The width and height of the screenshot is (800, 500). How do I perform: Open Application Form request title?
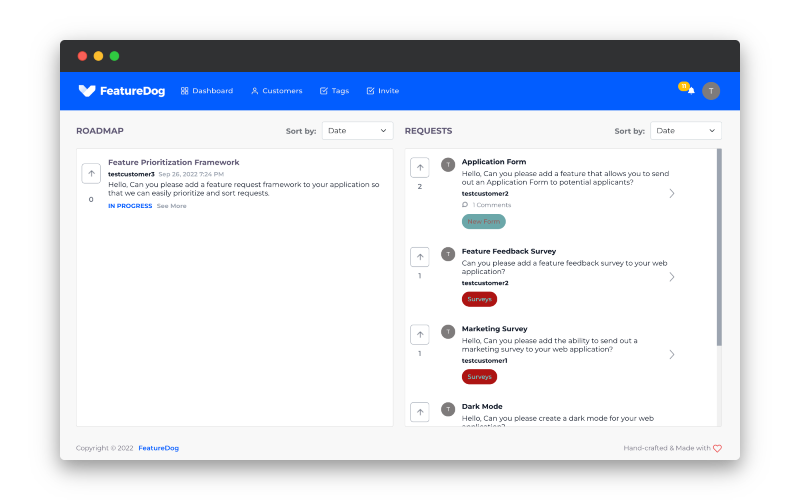[x=494, y=162]
